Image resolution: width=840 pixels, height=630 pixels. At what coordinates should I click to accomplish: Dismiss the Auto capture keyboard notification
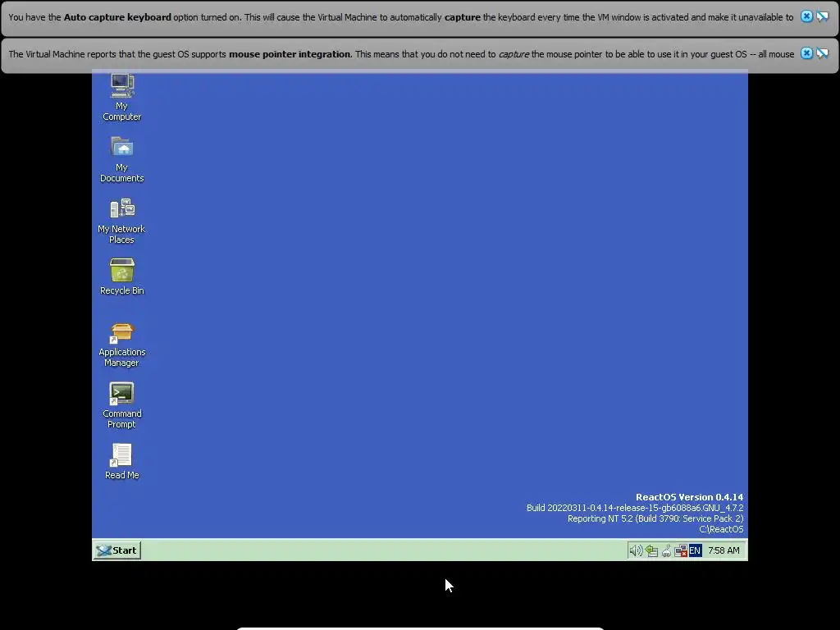click(806, 16)
